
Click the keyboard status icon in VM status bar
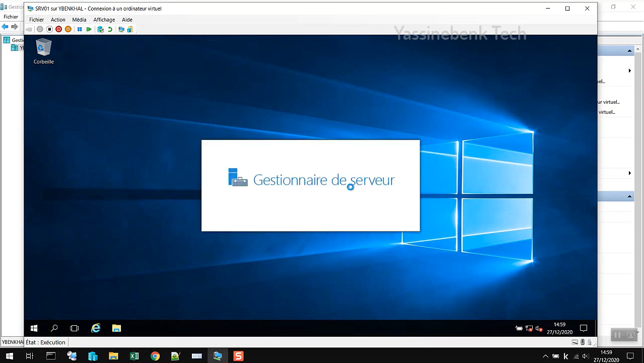point(575,342)
